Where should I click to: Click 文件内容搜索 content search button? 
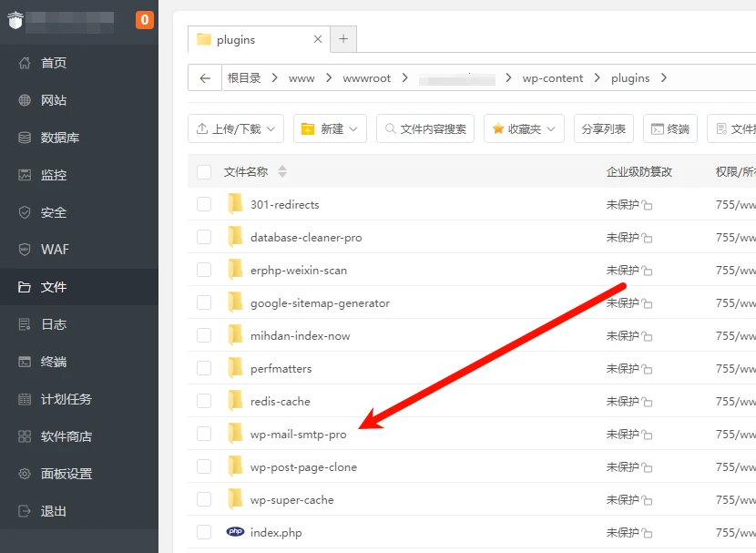(x=427, y=128)
